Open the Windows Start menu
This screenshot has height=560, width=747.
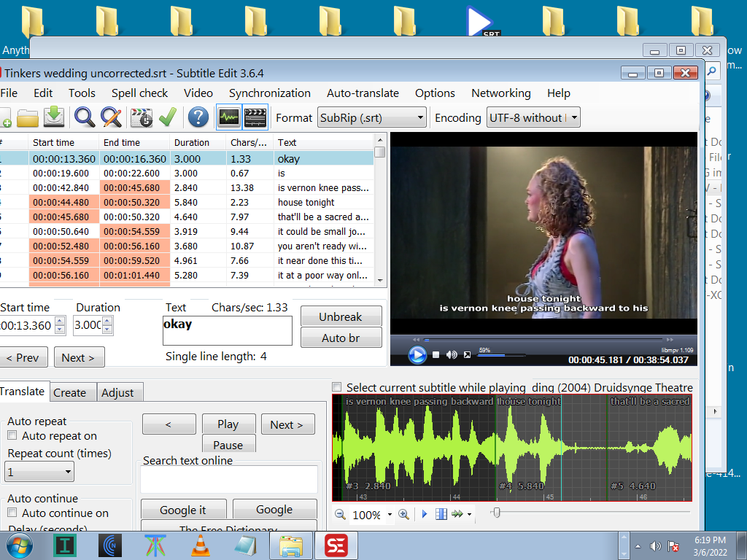[19, 545]
